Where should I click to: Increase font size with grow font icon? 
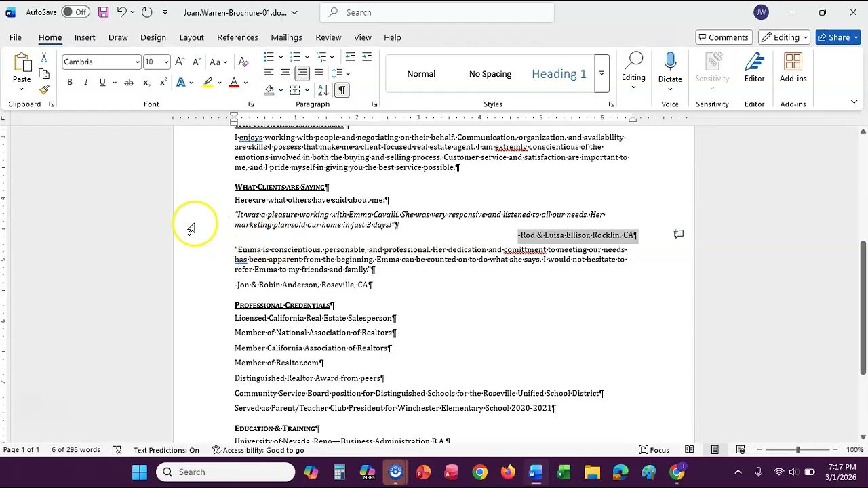[180, 62]
